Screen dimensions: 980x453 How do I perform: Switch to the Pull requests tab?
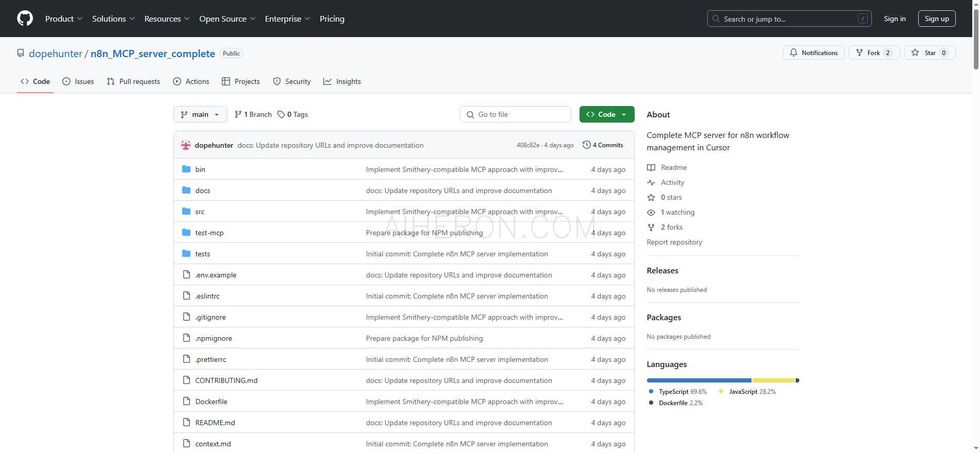pos(133,81)
